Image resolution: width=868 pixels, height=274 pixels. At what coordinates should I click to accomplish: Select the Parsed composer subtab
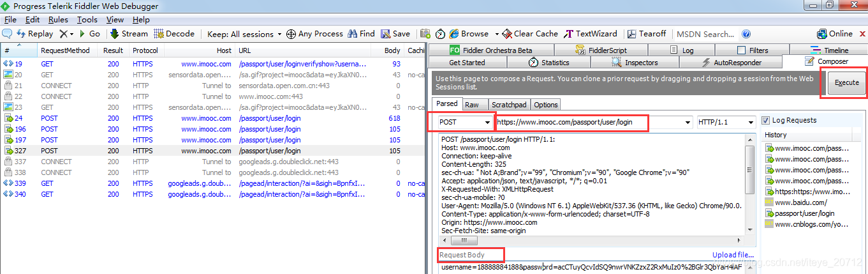pos(446,104)
